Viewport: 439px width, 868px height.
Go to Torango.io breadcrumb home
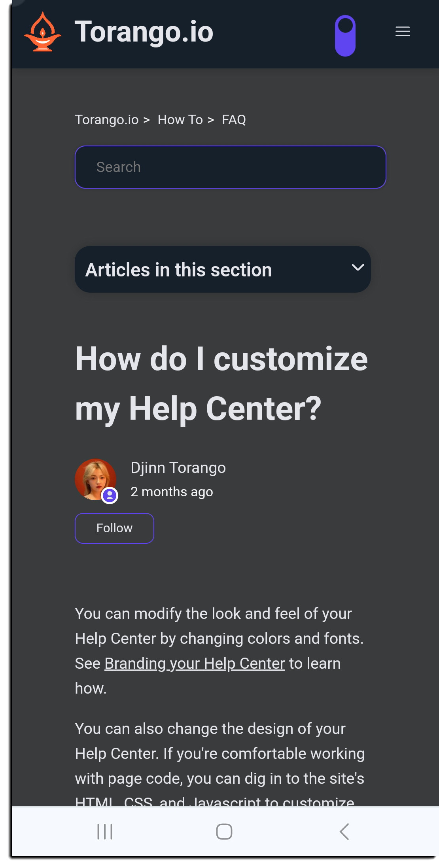(107, 120)
